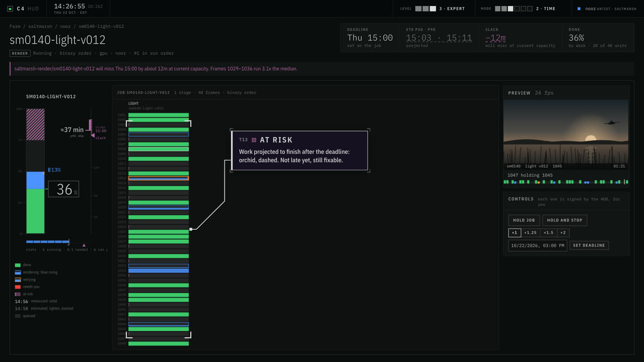Screen dimensions: 644x362
Task: Set speed multiplier to ×1.25
Action: [530, 233]
